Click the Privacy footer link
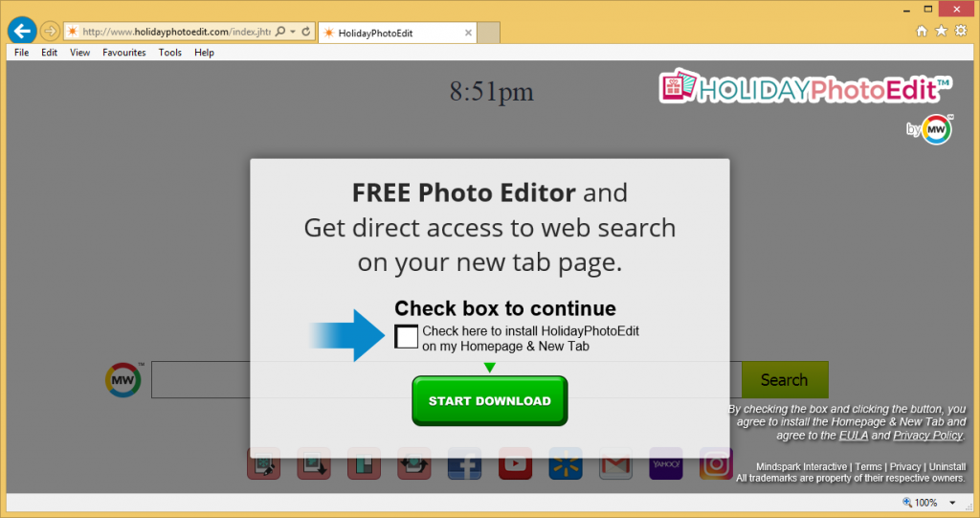The width and height of the screenshot is (980, 518). pos(905,466)
